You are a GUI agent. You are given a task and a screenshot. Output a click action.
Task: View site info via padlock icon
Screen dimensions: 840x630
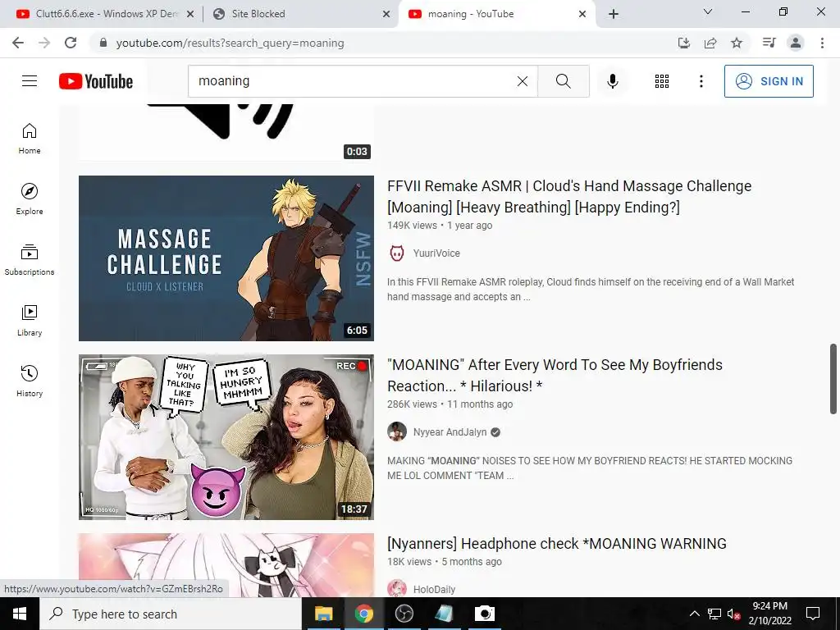(x=103, y=43)
